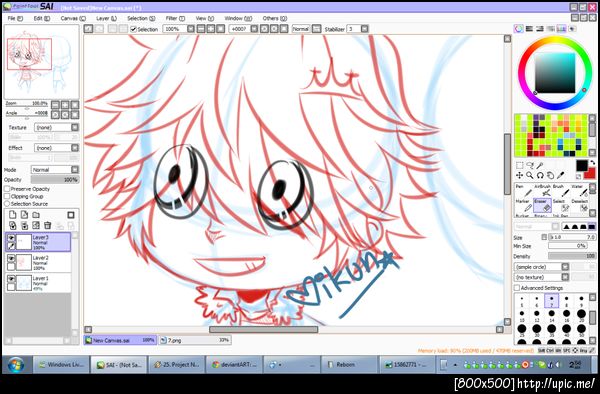Activate the rotate view tool
The image size is (600, 394).
coord(540,175)
